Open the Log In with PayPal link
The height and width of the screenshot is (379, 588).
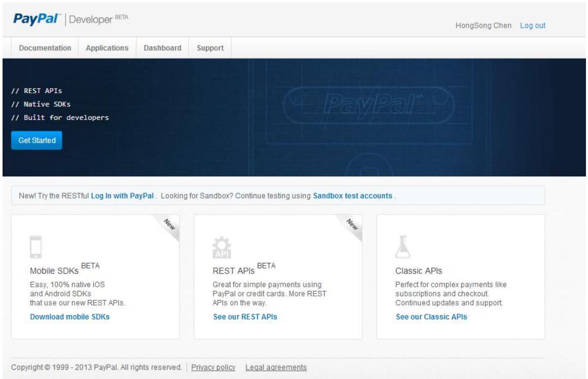(x=122, y=196)
